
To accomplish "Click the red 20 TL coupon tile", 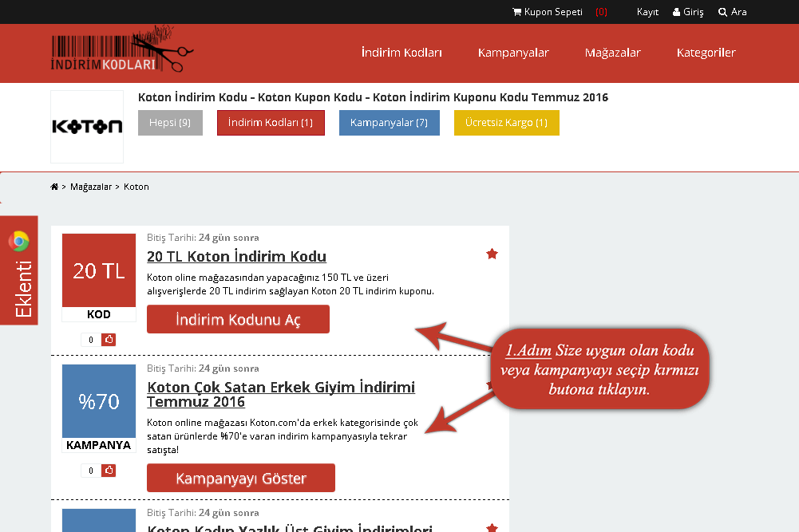I will [x=99, y=270].
